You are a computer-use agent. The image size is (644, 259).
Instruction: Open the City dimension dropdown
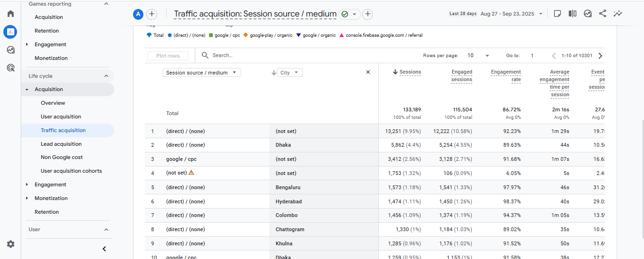coord(290,73)
